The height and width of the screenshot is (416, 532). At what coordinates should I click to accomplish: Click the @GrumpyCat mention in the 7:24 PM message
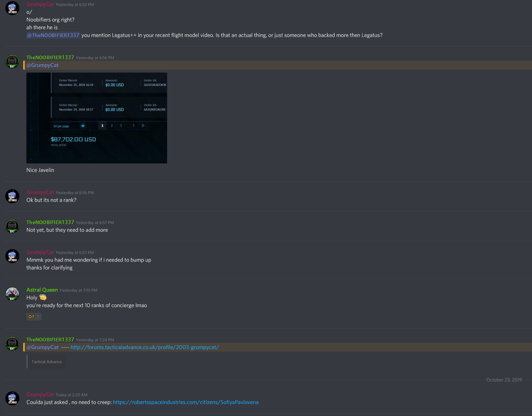[43, 347]
